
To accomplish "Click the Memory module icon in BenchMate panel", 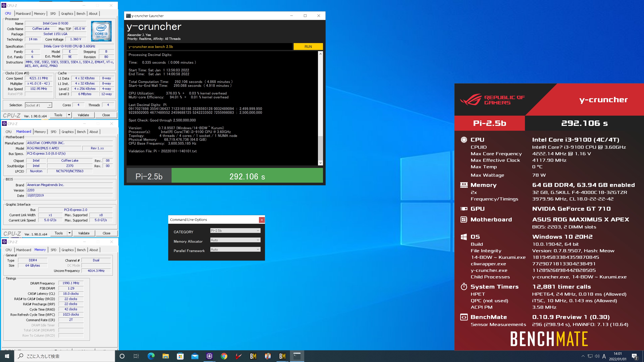I will click(464, 185).
